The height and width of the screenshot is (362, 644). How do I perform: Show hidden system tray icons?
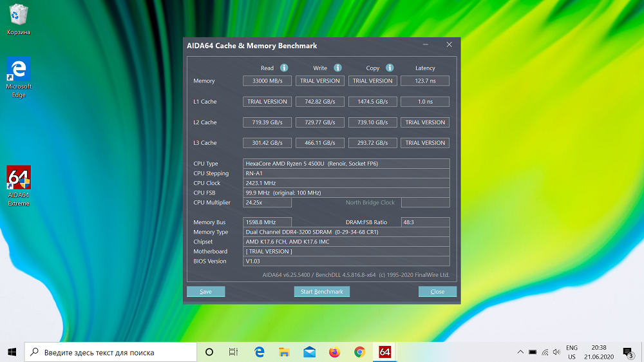click(x=520, y=352)
